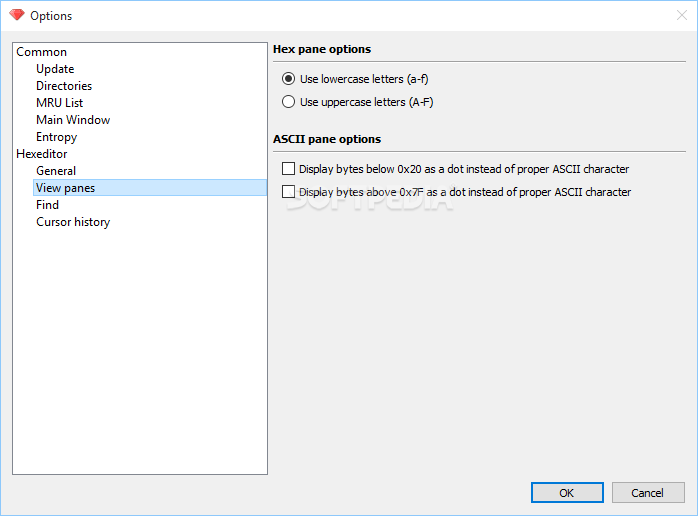698x516 pixels.
Task: Open the Update settings page
Action: pyautogui.click(x=55, y=69)
